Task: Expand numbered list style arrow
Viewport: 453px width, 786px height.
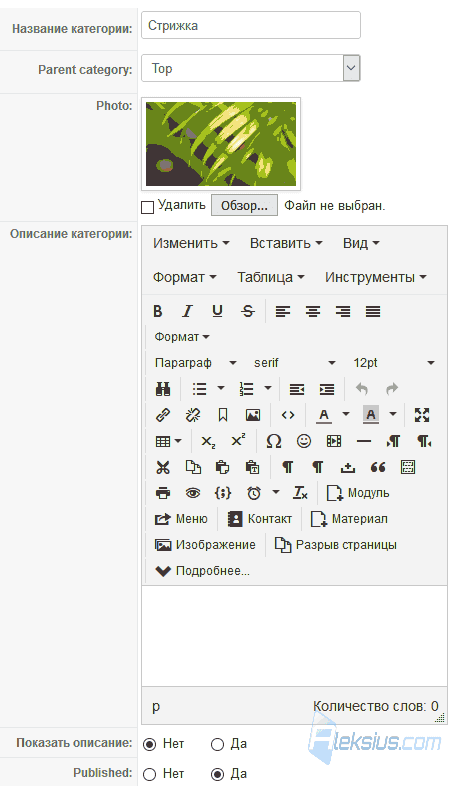Action: tap(268, 389)
